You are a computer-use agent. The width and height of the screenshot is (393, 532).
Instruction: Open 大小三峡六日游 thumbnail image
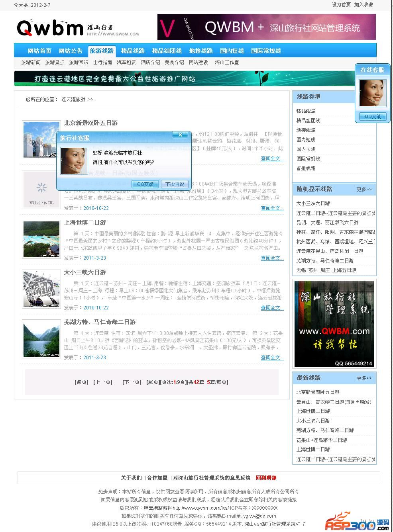point(41,289)
